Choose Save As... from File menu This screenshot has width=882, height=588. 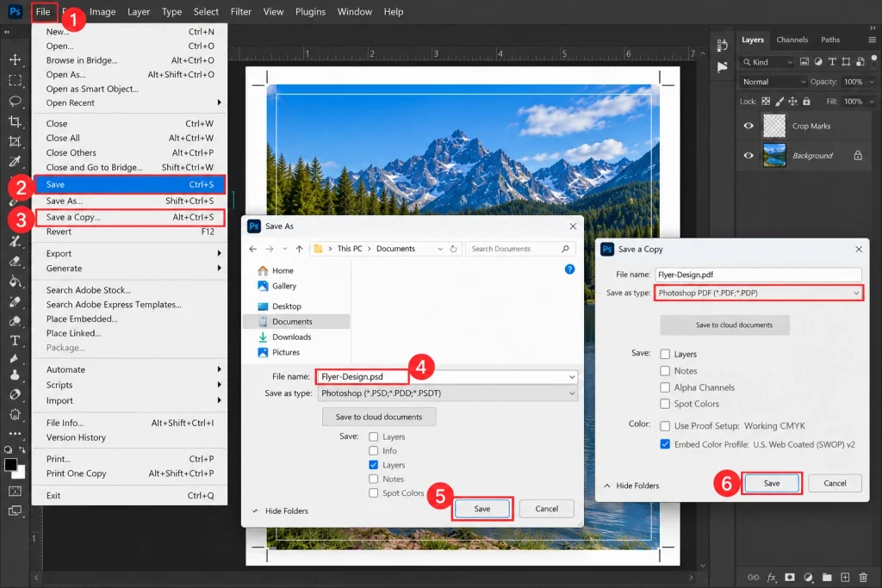(129, 201)
